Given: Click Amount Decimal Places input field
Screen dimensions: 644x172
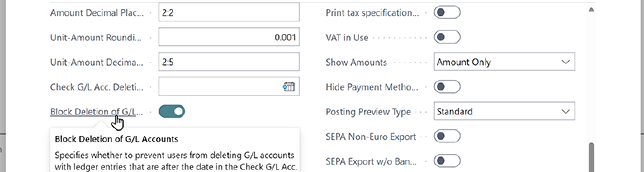Looking at the screenshot, I should [x=229, y=12].
